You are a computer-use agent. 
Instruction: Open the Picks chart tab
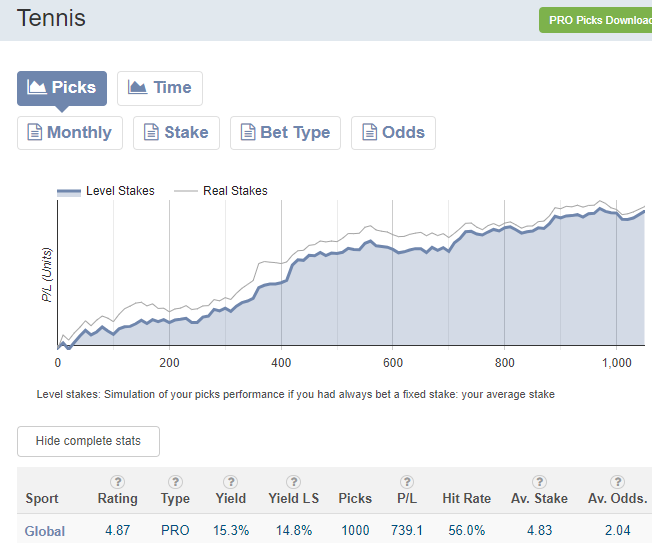[62, 88]
